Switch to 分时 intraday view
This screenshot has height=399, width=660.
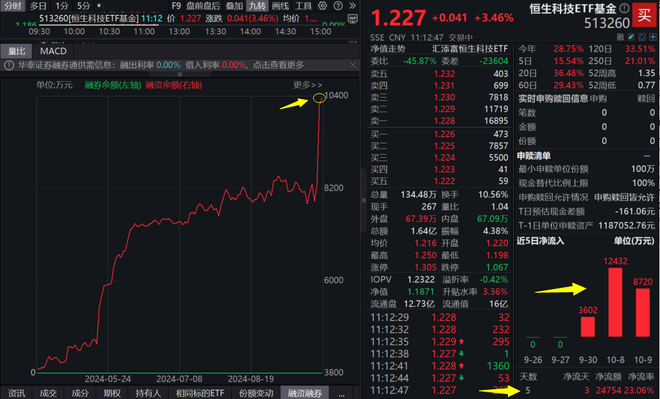click(x=13, y=6)
